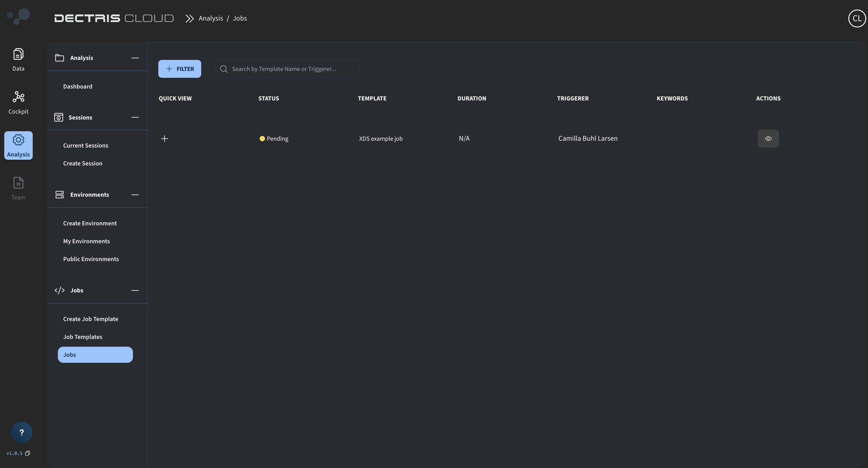Collapse the Analysis sidebar group
Image resolution: width=868 pixels, height=468 pixels.
point(135,58)
